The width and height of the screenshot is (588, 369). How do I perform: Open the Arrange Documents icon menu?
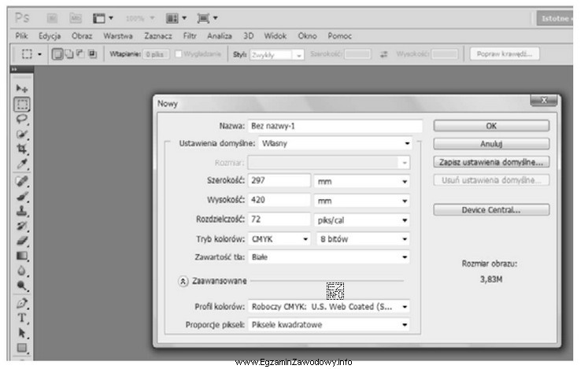coord(176,18)
